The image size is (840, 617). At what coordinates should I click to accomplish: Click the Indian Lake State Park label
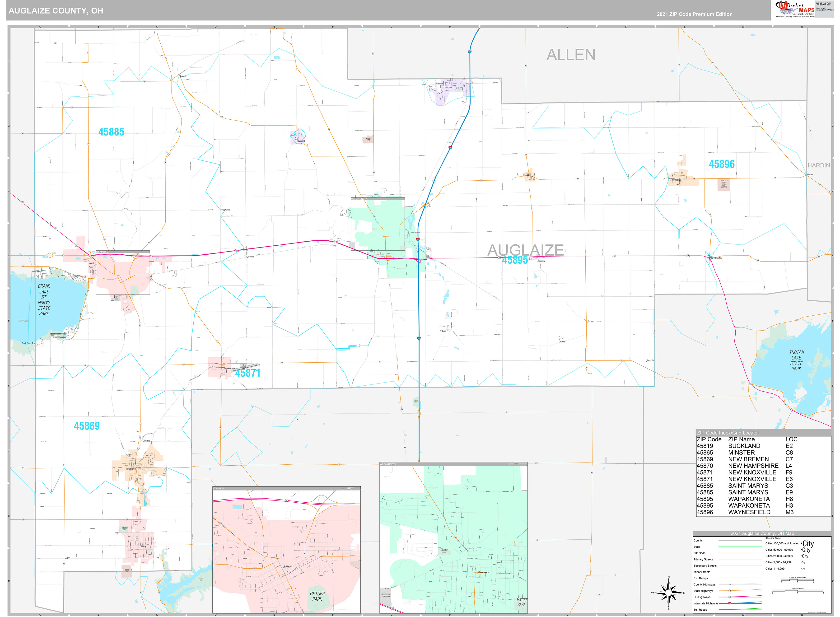796,360
